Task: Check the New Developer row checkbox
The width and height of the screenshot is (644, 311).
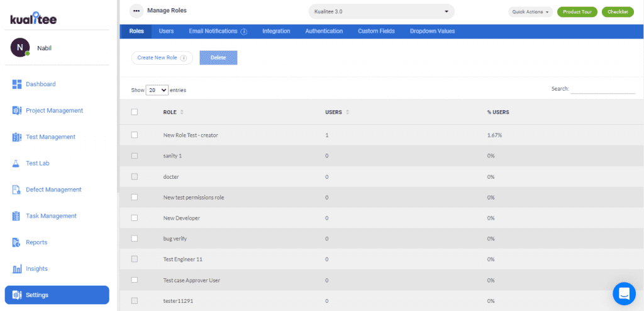Action: tap(135, 218)
